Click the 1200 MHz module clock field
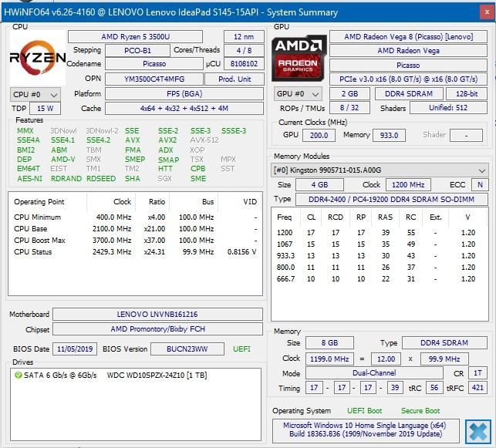 click(408, 185)
